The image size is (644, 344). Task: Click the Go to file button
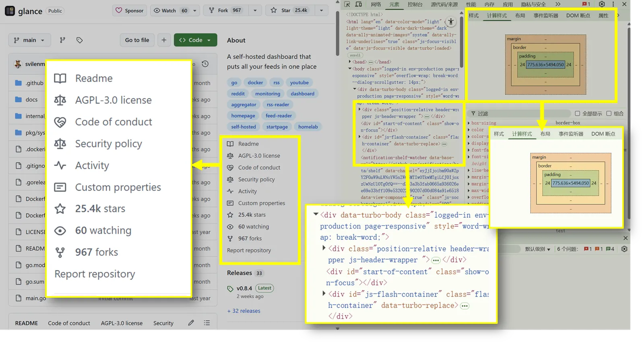pyautogui.click(x=137, y=40)
